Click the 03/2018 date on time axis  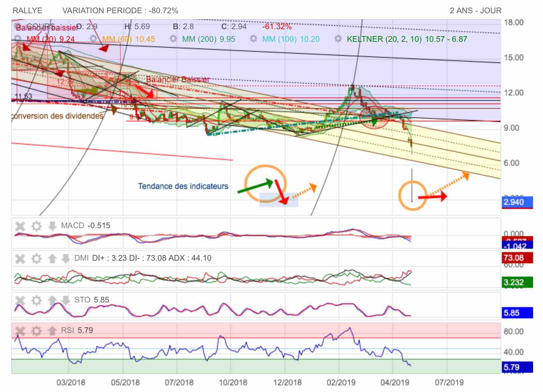71,382
